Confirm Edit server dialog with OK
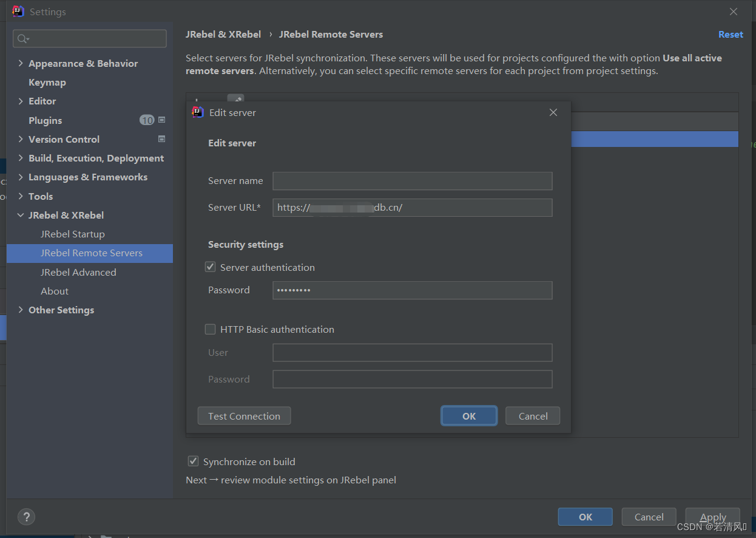Screen dimensions: 756x538 tap(469, 416)
